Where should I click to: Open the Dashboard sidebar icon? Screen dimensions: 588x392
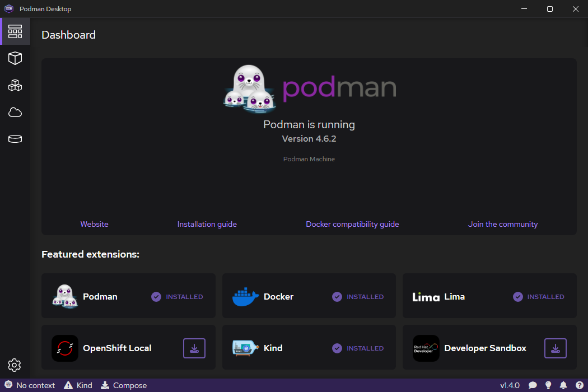[x=15, y=31]
